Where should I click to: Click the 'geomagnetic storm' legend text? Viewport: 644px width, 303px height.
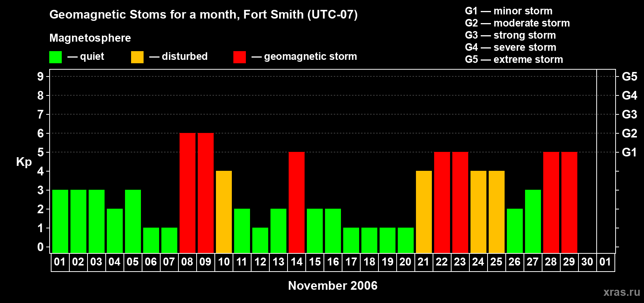tap(310, 56)
